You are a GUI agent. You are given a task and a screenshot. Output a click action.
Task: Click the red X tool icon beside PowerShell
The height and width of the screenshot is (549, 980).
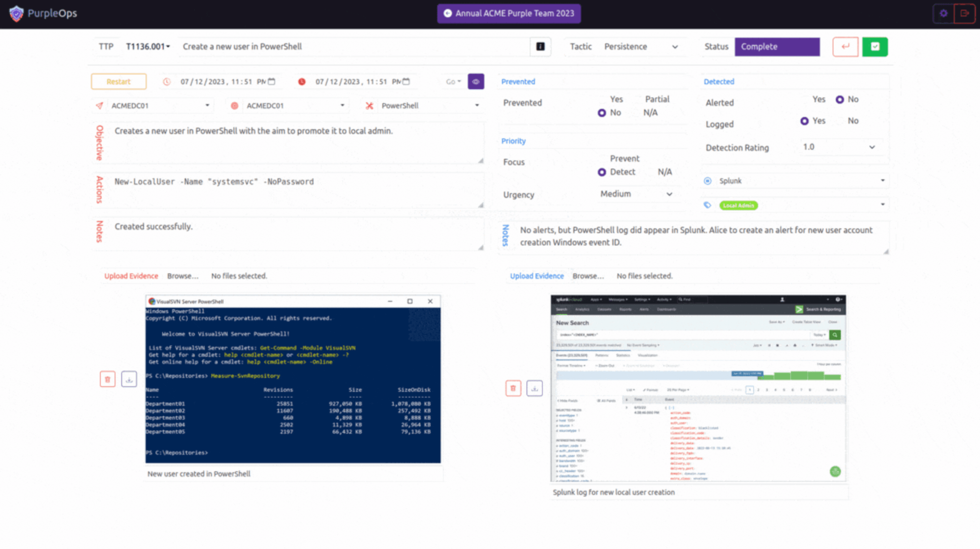click(x=369, y=105)
